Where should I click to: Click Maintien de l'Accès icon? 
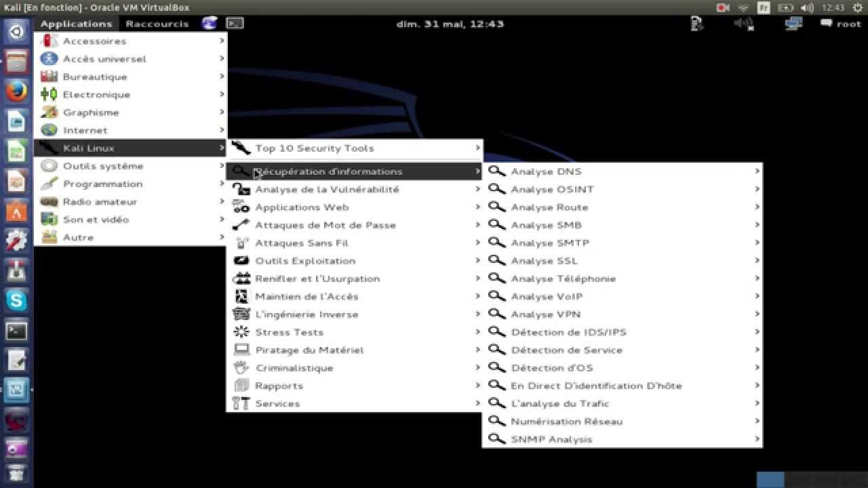241,296
